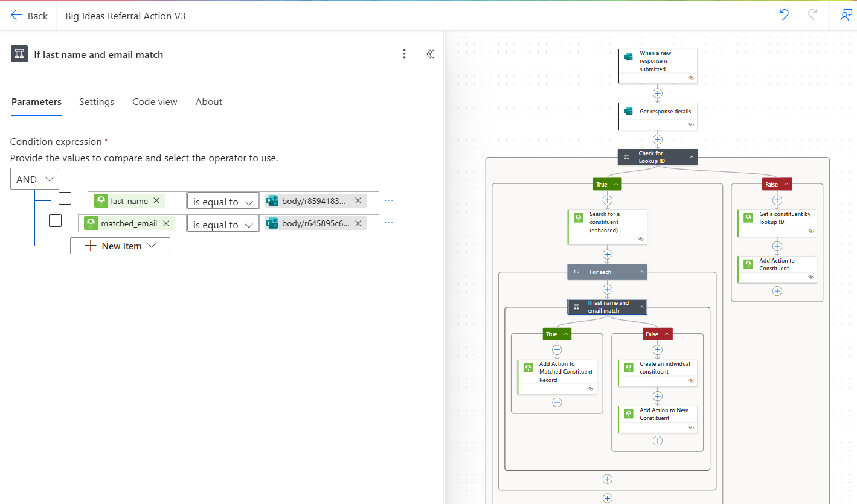Switch to the Settings tab

tap(96, 101)
